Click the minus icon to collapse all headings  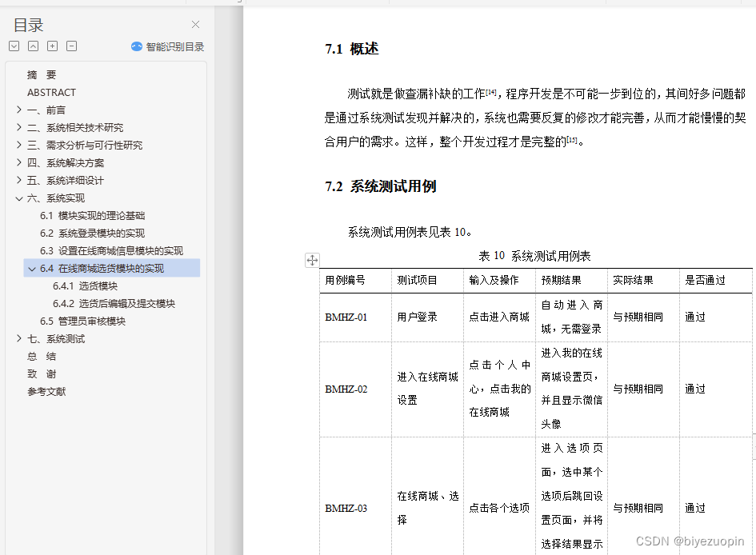71,46
